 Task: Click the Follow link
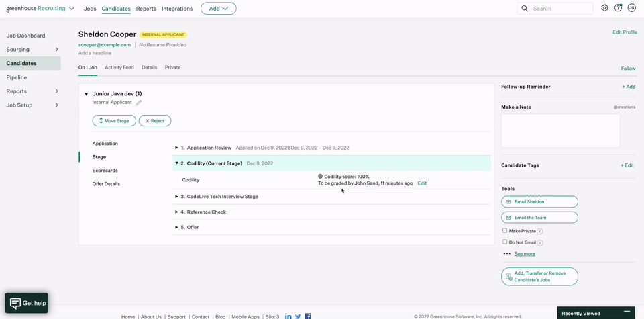(628, 69)
